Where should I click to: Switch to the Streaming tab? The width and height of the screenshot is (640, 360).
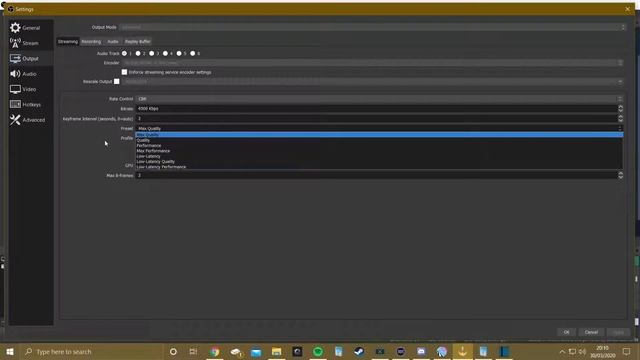coord(68,42)
